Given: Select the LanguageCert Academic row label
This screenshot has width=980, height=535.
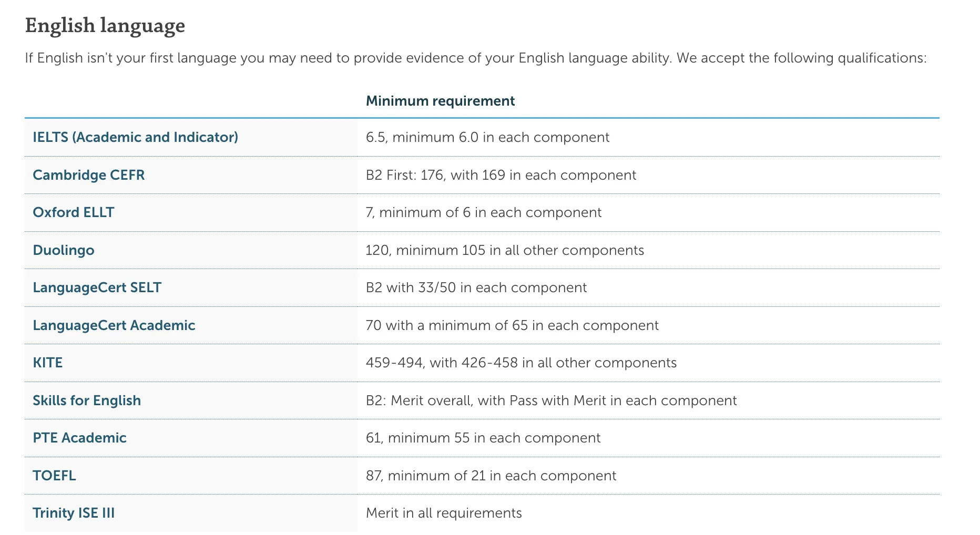Looking at the screenshot, I should (114, 325).
